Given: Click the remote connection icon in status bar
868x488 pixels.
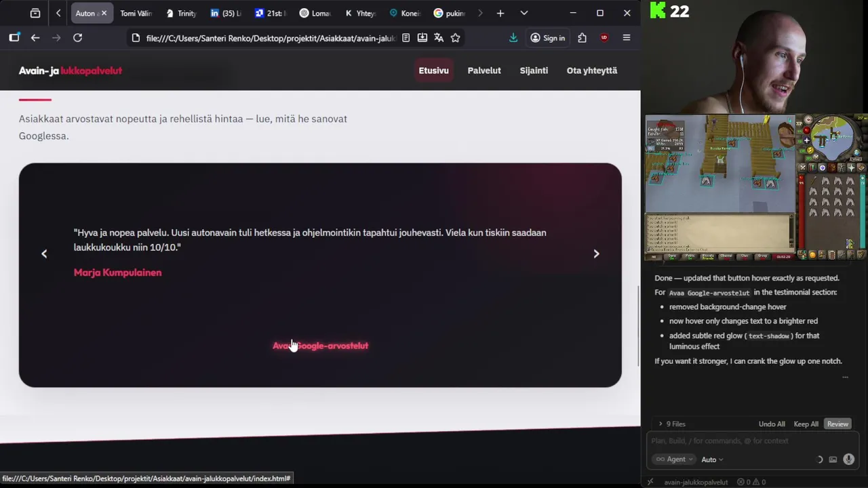Looking at the screenshot, I should (650, 483).
